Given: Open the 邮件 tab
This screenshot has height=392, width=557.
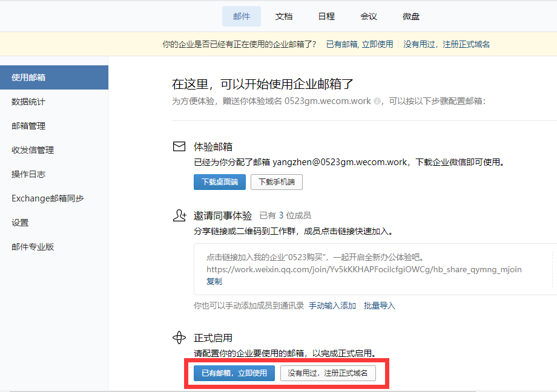Looking at the screenshot, I should 242,16.
